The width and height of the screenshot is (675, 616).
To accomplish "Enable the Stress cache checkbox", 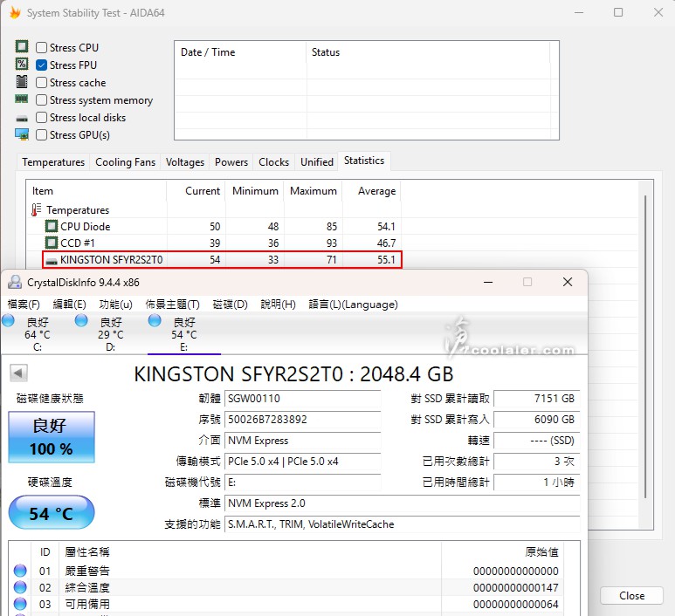I will tap(41, 83).
